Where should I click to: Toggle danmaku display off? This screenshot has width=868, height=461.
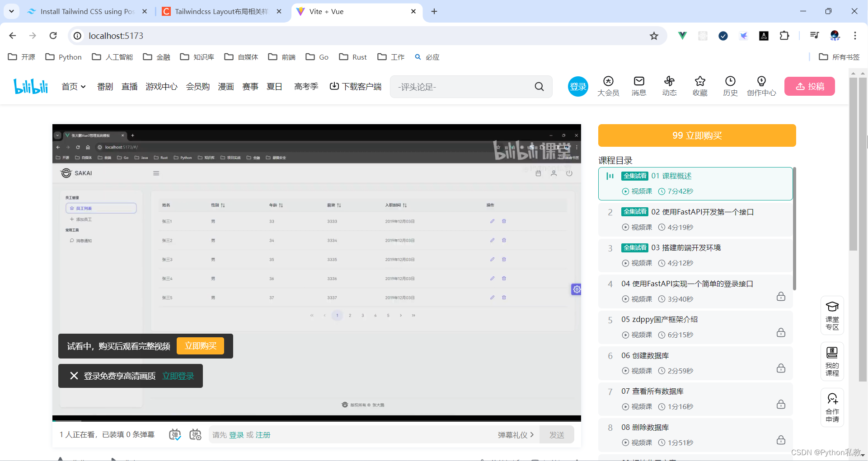[x=175, y=434]
